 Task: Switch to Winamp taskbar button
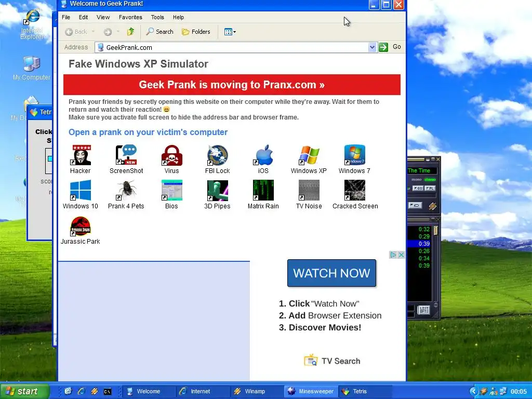click(x=257, y=392)
